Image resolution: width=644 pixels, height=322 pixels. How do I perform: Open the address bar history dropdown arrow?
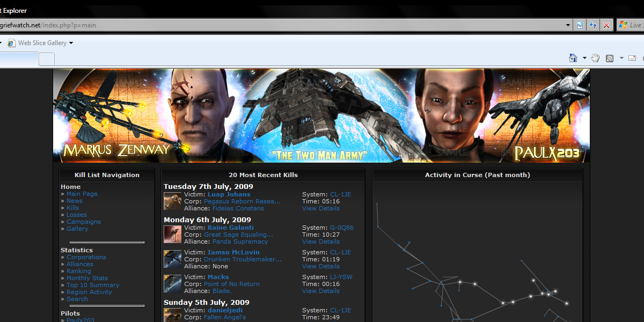(x=568, y=25)
